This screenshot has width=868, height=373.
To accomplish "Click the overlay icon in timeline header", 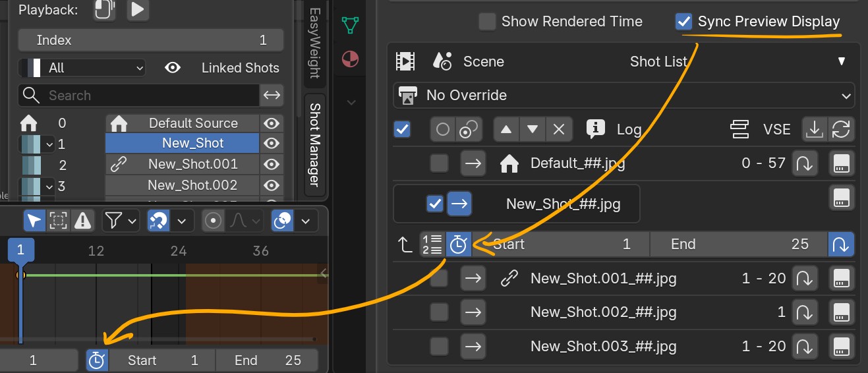I will pyautogui.click(x=283, y=220).
